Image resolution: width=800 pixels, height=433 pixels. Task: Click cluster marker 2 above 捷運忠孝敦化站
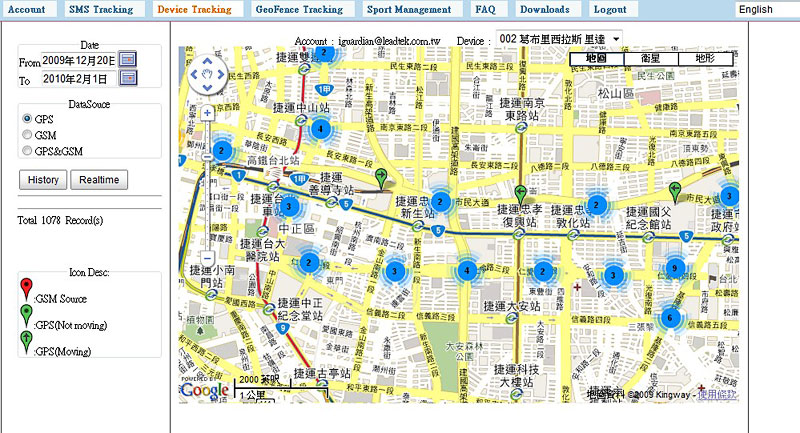tap(596, 206)
